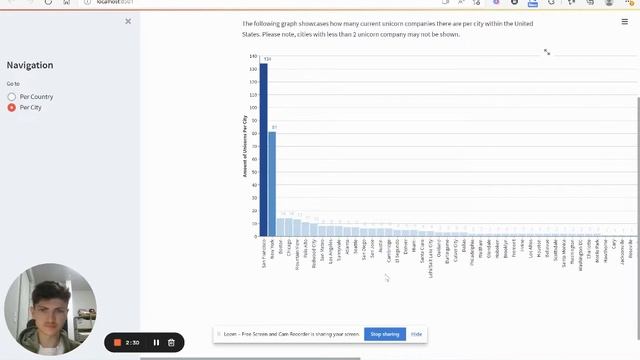Click the Loom webcam bubble
The image size is (640, 360).
(x=51, y=309)
